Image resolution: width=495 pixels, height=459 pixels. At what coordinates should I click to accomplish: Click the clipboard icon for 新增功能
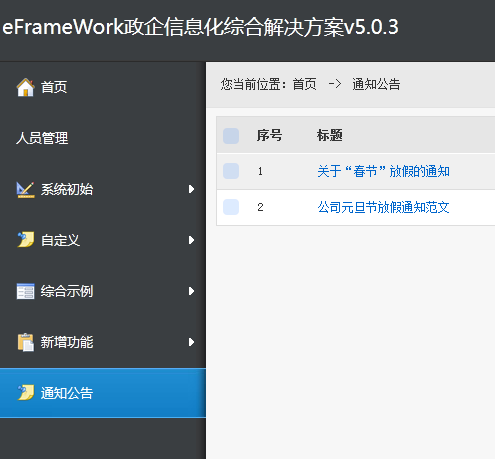click(x=26, y=342)
